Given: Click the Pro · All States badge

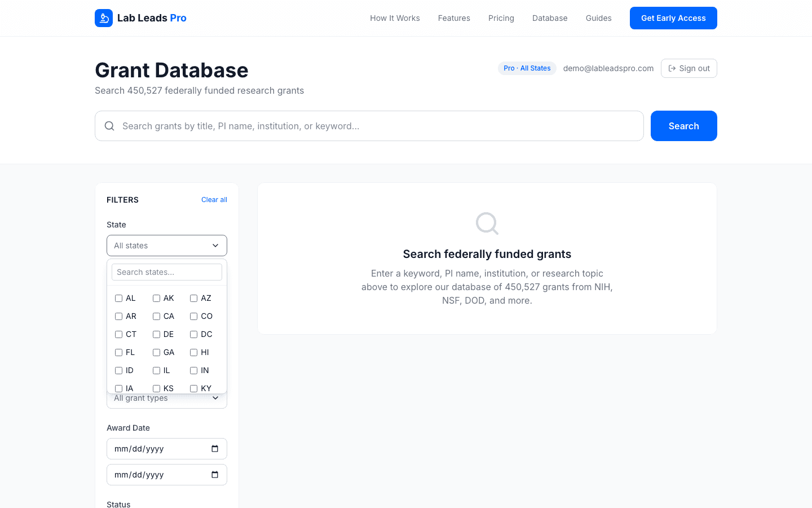Looking at the screenshot, I should pyautogui.click(x=527, y=68).
